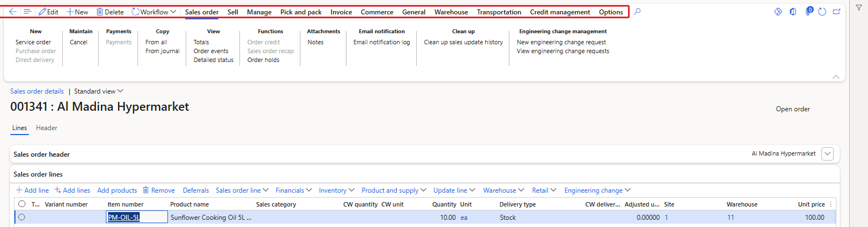Remove the selected line with trash icon
Image resolution: width=868 pixels, height=227 pixels.
[159, 190]
